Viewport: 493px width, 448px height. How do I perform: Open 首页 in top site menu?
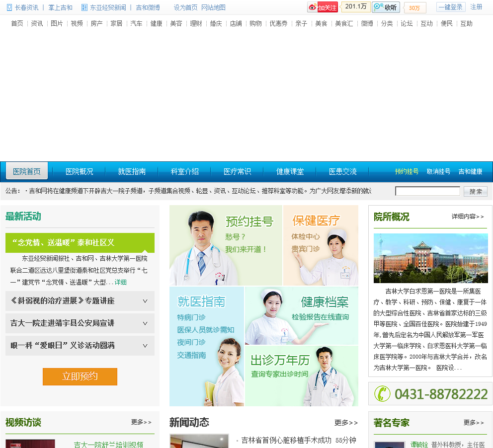click(17, 23)
